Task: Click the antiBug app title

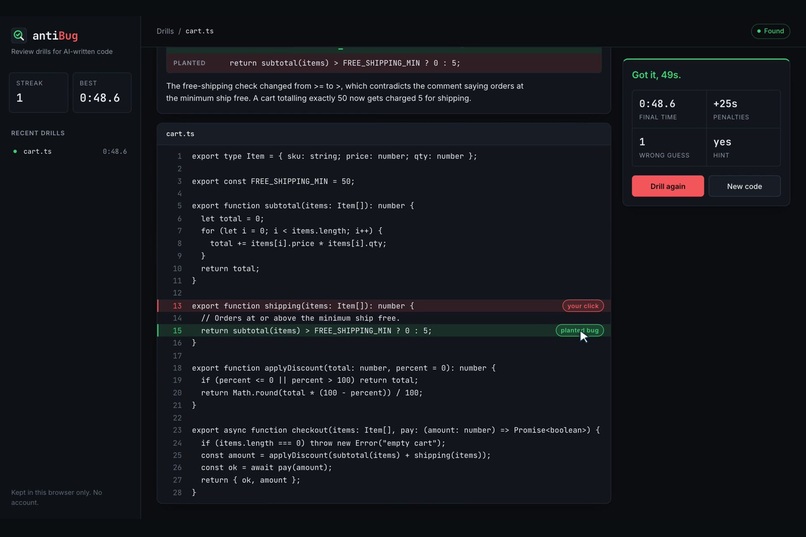Action: coord(55,35)
